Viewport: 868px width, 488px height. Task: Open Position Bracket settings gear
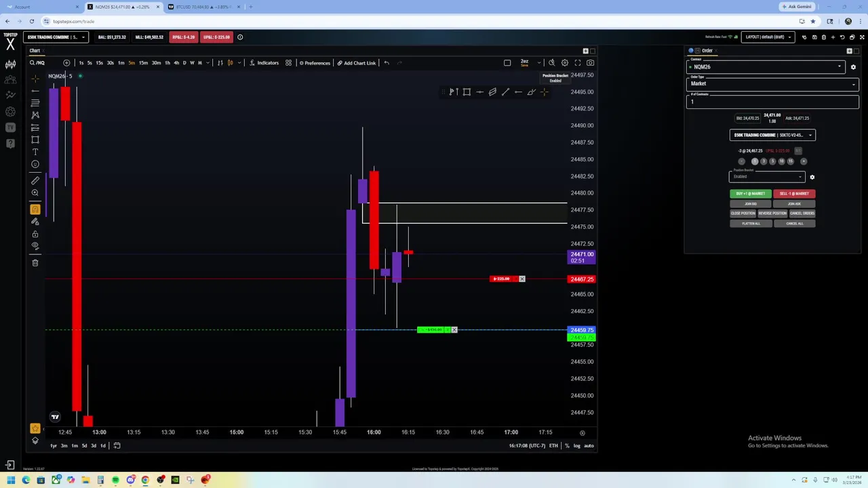tap(812, 177)
